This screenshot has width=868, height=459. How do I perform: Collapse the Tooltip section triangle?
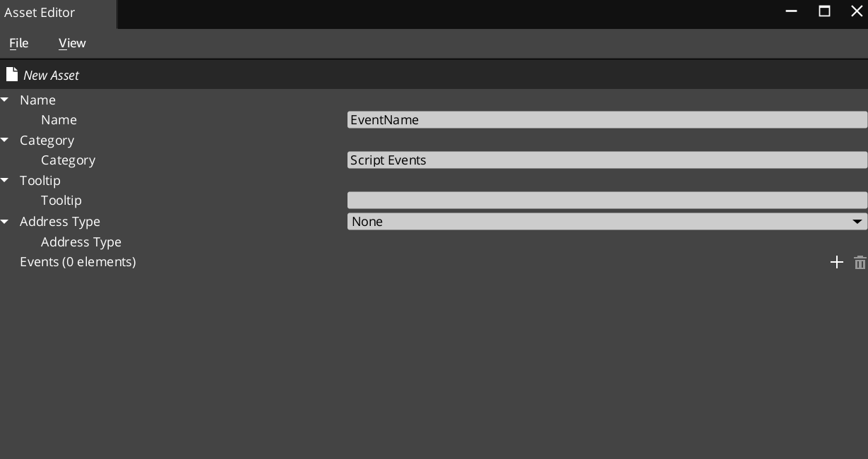tap(4, 180)
